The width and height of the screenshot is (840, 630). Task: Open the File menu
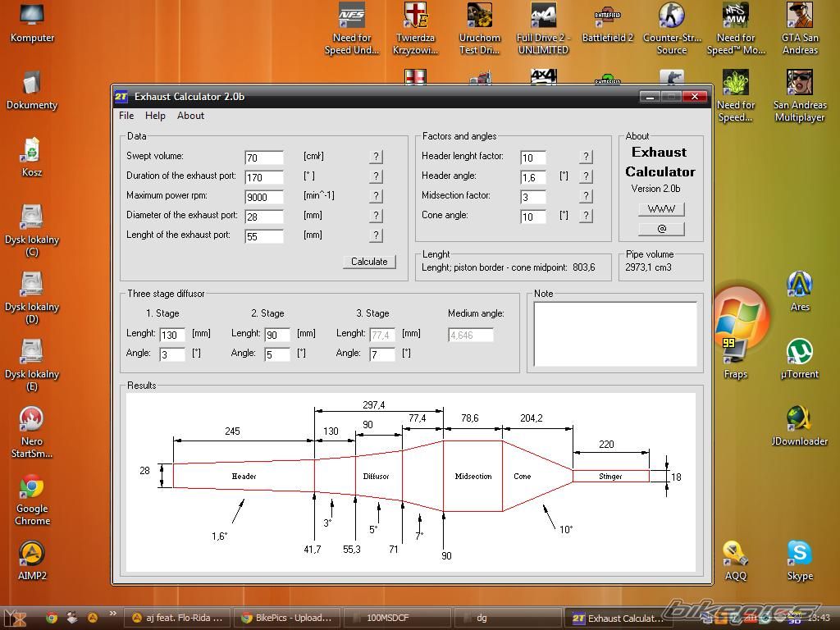pyautogui.click(x=126, y=116)
